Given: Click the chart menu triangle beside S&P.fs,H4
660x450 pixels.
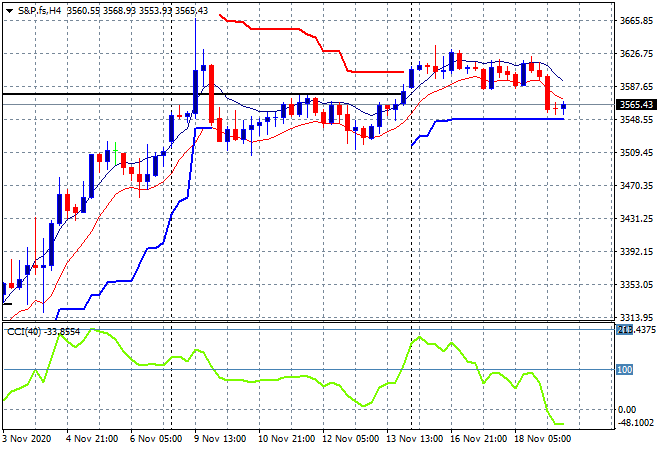Looking at the screenshot, I should [9, 11].
